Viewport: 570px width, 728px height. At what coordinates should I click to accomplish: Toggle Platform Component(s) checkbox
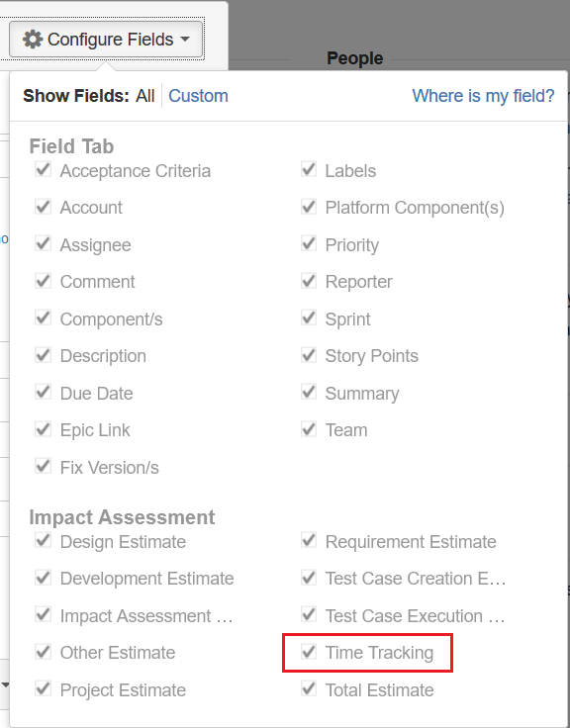(x=309, y=207)
